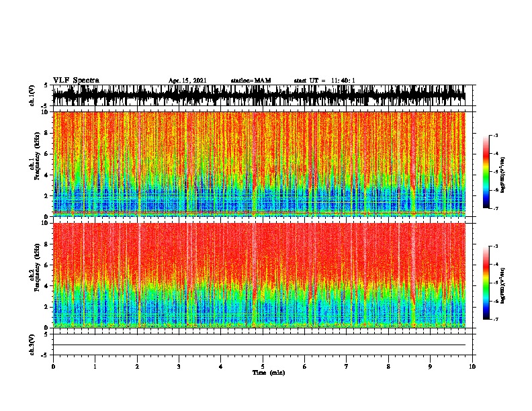Click the "8" tick on the time axis

pos(388,367)
